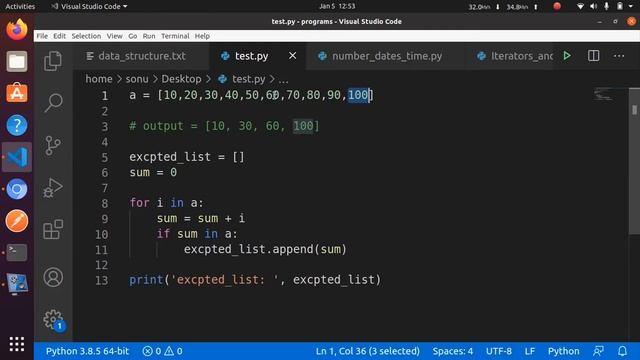Change end of line sequence LF
This screenshot has height=360, width=640.
529,351
